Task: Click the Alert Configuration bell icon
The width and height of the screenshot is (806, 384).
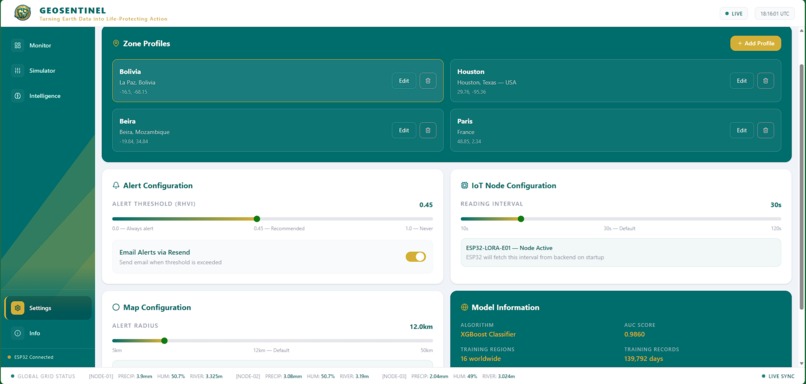Action: (116, 186)
